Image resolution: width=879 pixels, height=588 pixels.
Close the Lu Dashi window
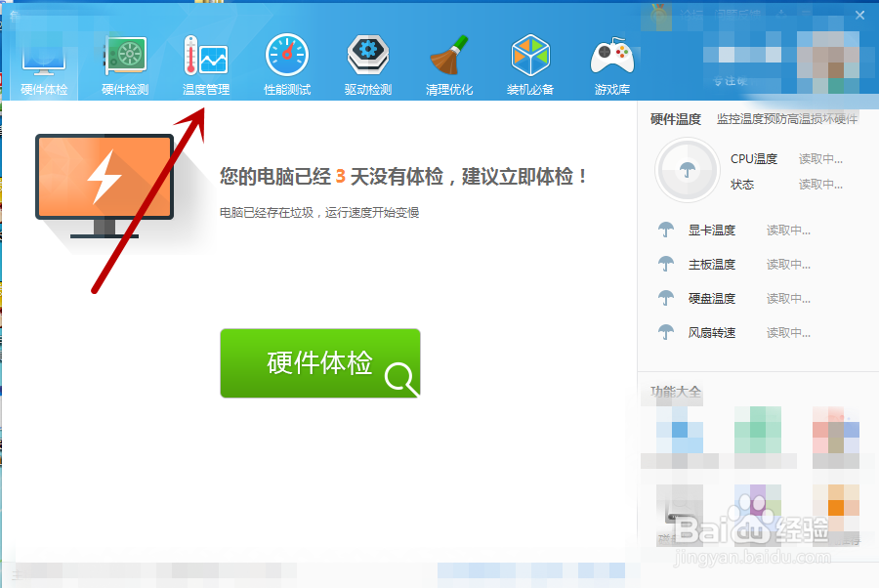pos(859,15)
